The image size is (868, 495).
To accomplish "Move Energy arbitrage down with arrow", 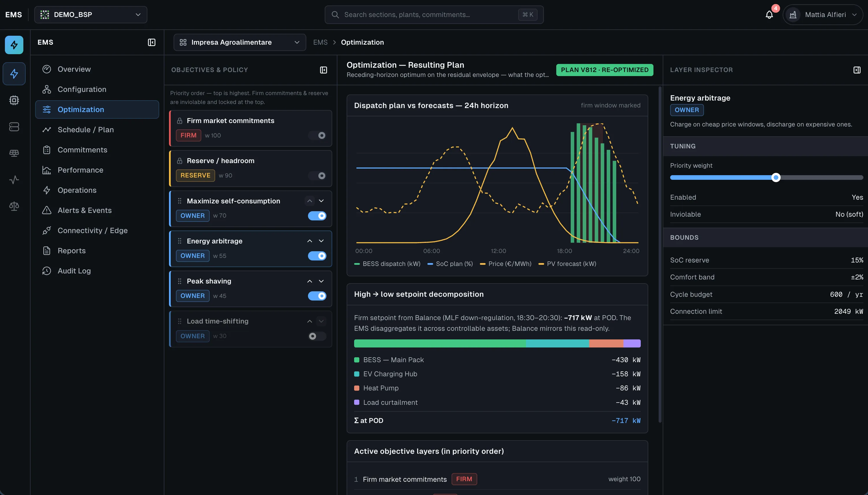I will (x=321, y=241).
